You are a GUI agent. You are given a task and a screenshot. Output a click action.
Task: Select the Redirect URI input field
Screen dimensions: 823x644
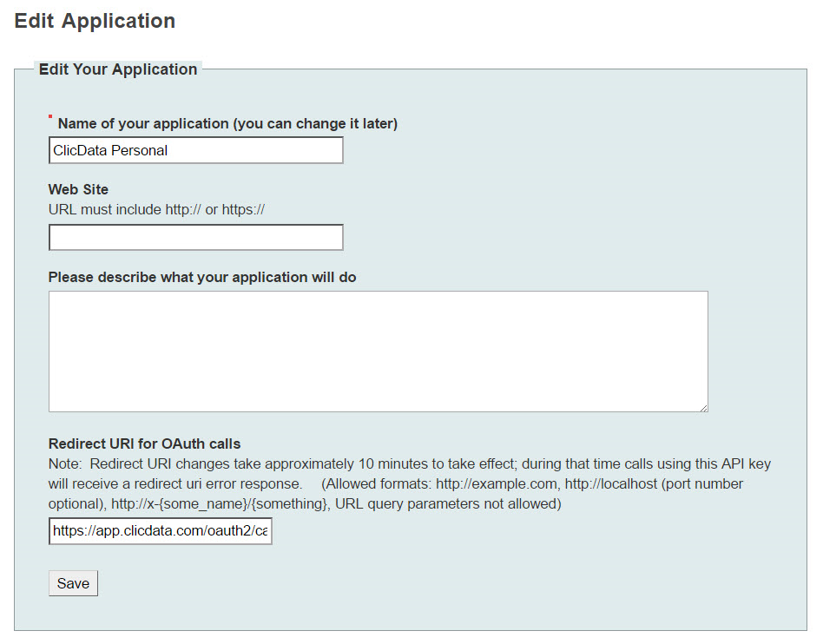click(x=160, y=530)
